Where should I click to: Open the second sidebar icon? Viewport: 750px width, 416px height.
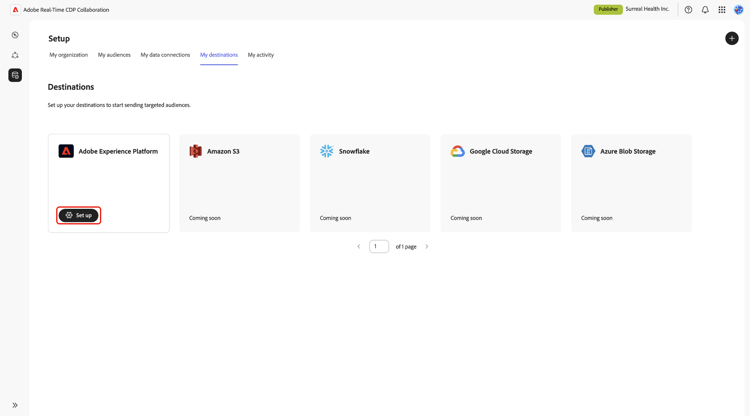(x=15, y=55)
